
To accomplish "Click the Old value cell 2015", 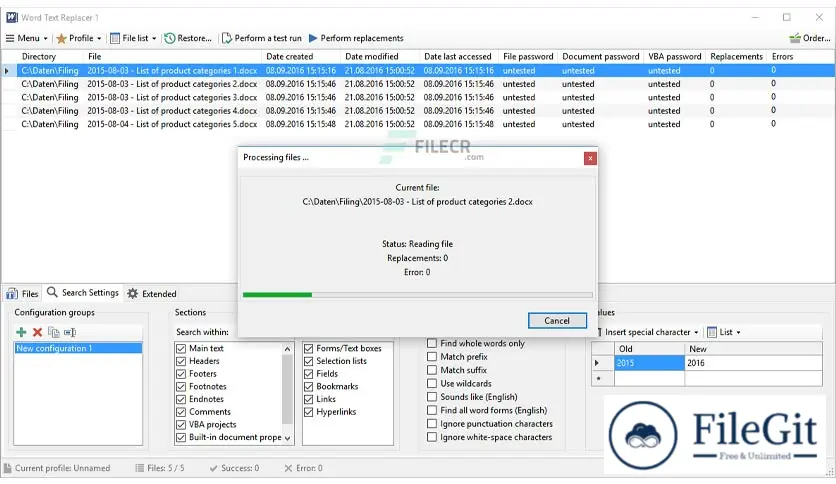I will tap(649, 363).
